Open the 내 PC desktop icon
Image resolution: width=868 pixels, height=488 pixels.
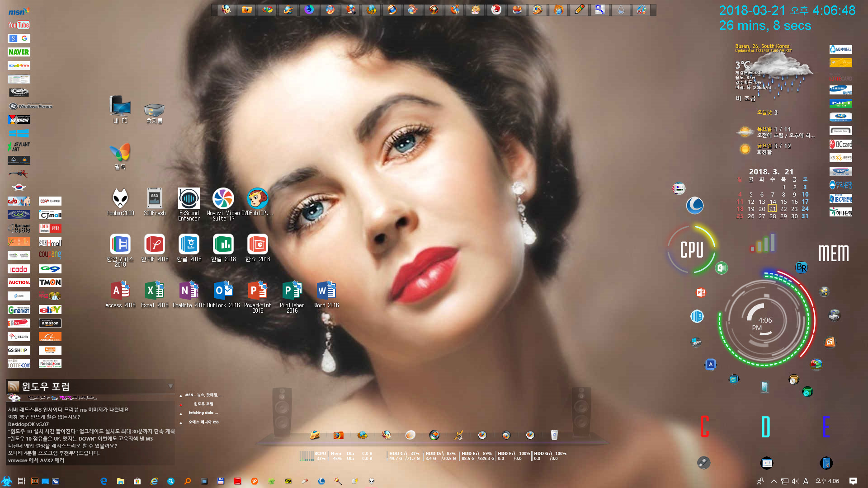point(120,110)
